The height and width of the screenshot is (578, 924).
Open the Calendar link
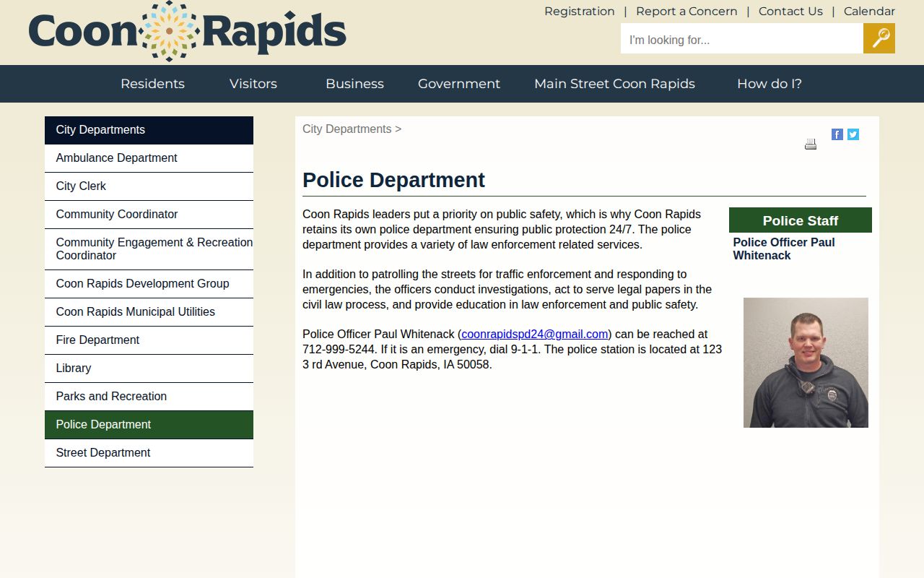click(869, 11)
